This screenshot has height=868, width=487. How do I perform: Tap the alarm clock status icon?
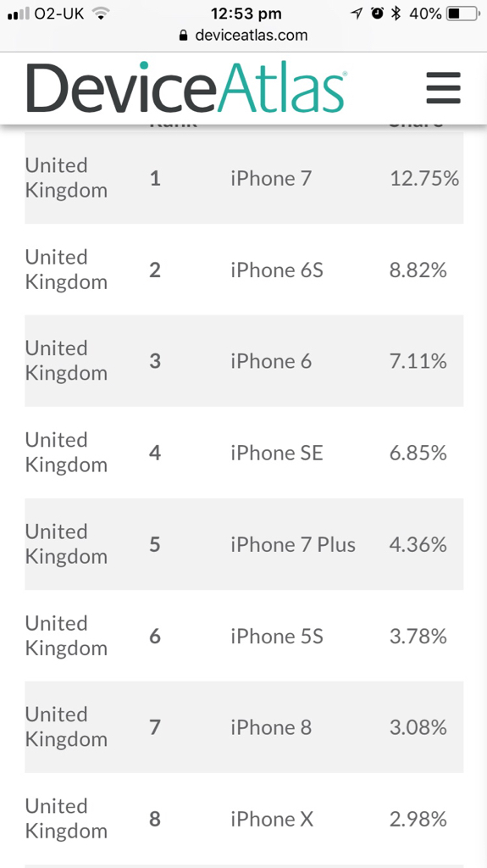pos(378,14)
